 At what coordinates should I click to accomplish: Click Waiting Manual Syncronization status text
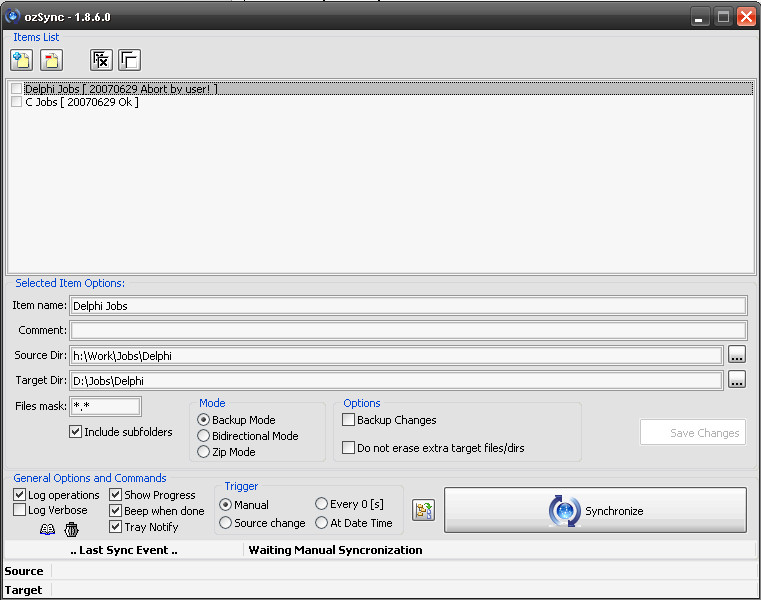point(335,550)
